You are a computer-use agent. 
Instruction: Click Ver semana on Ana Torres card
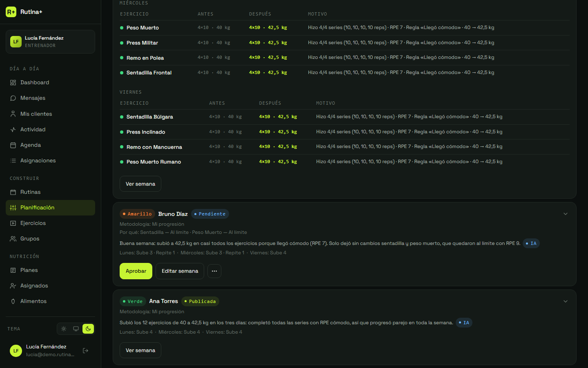[140, 350]
